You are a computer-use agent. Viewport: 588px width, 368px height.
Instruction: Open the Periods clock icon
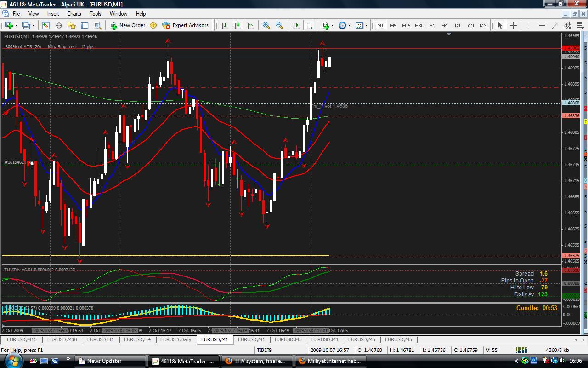pyautogui.click(x=342, y=25)
